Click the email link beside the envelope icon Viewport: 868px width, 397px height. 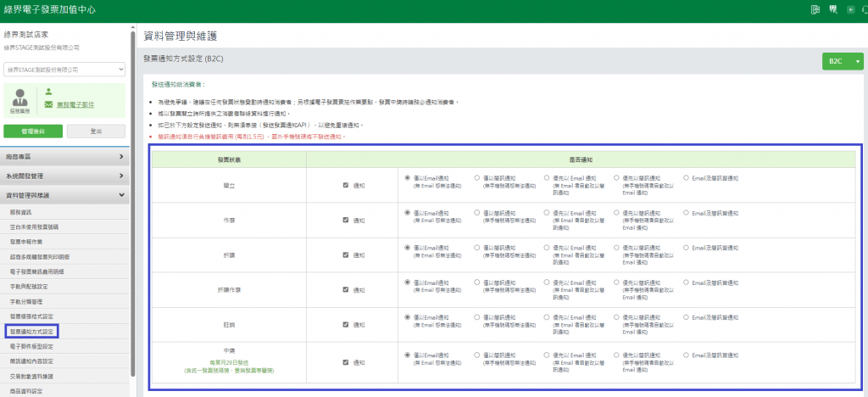click(x=75, y=104)
